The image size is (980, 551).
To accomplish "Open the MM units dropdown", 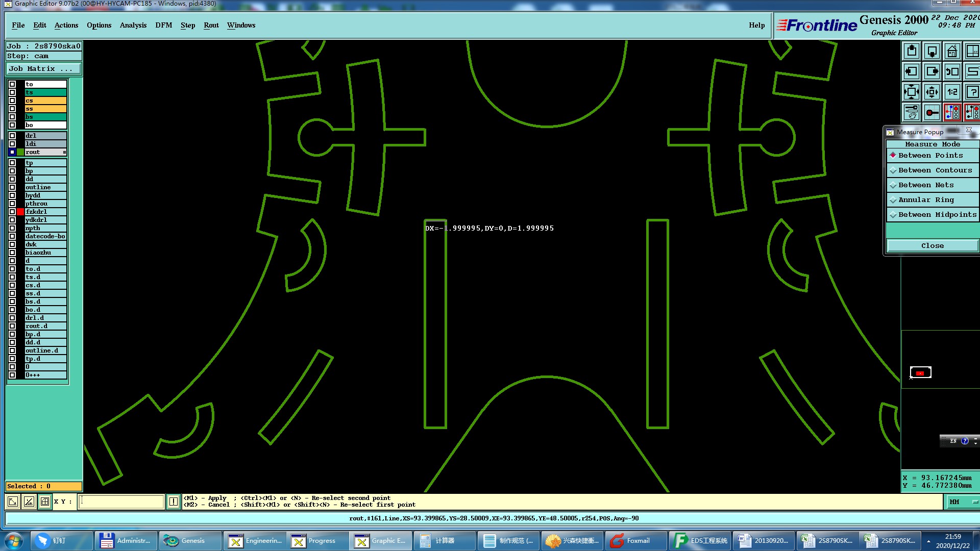I will [x=963, y=502].
